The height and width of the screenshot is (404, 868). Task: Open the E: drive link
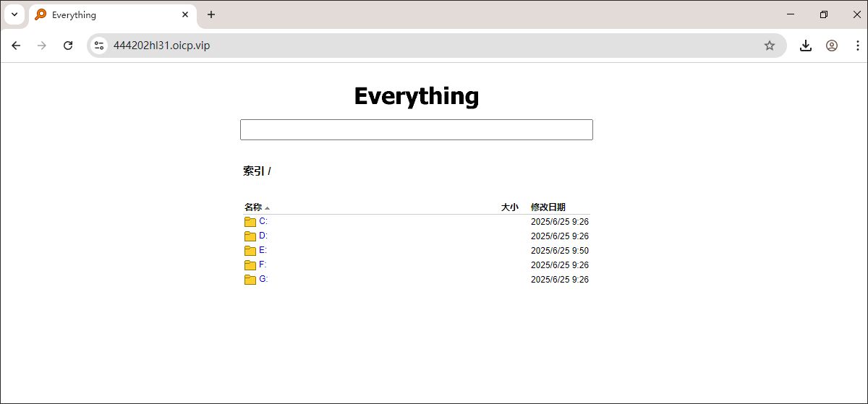(x=263, y=250)
